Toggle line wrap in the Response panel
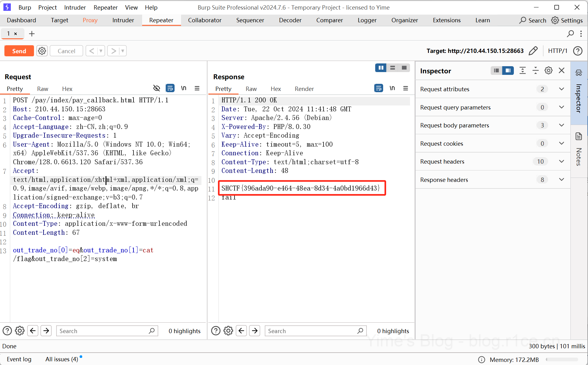This screenshot has width=588, height=365. click(379, 88)
